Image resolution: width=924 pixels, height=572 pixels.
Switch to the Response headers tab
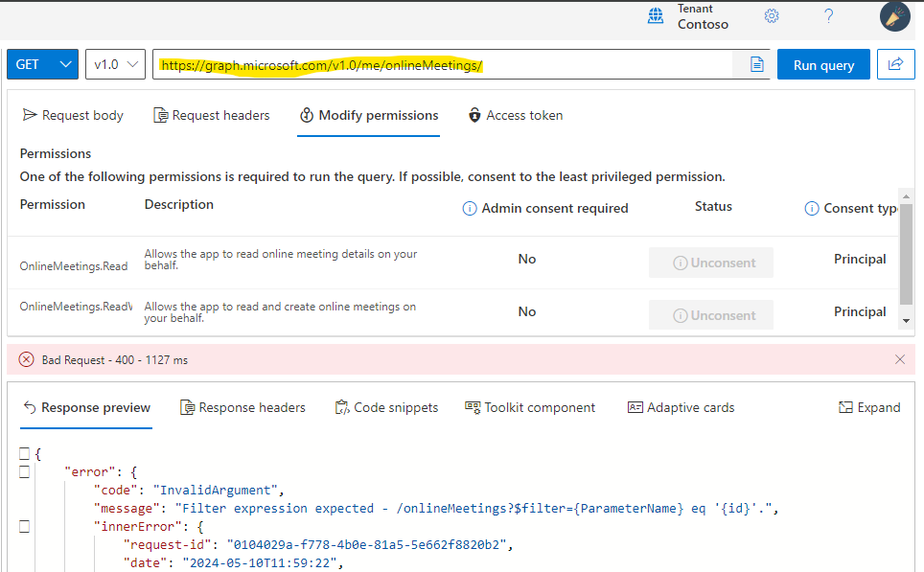243,407
